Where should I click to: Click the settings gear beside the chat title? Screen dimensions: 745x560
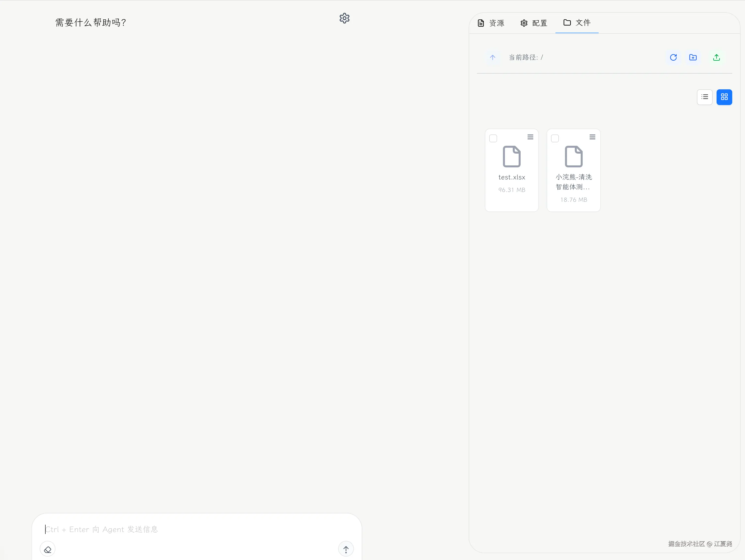tap(344, 18)
